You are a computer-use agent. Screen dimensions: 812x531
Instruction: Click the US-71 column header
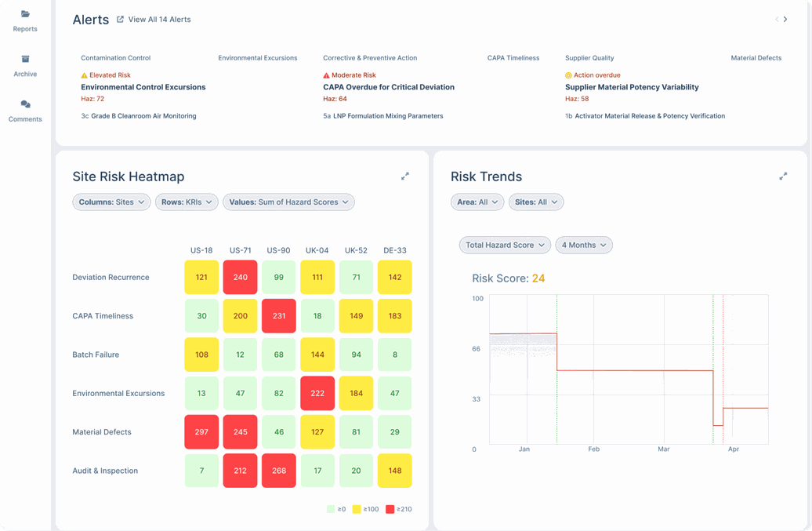(241, 250)
